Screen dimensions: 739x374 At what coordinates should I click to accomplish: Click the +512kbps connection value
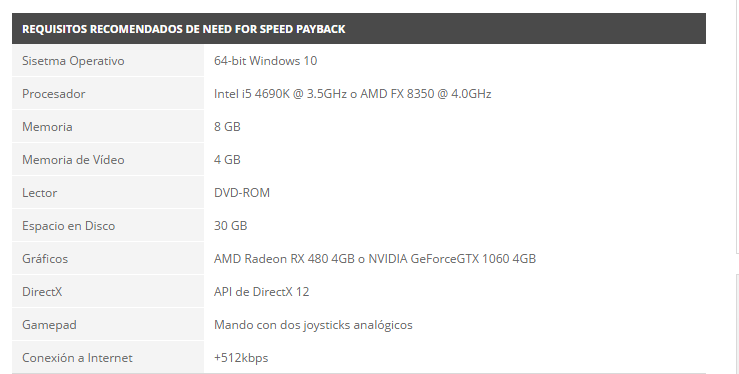(241, 358)
